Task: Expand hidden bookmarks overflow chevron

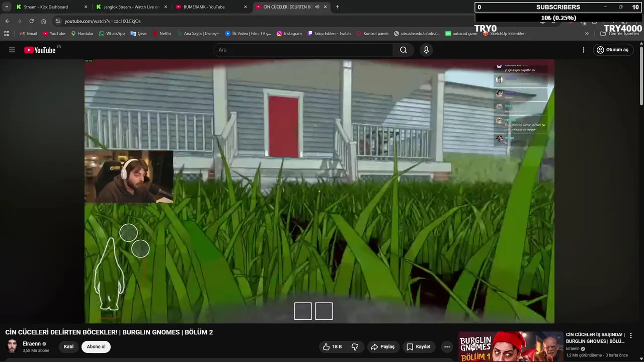Action: tap(587, 34)
